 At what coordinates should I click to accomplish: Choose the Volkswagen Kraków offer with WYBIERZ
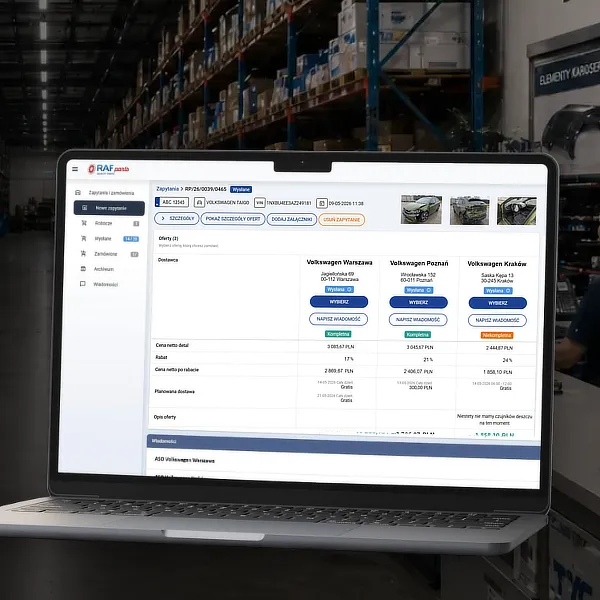tap(498, 303)
